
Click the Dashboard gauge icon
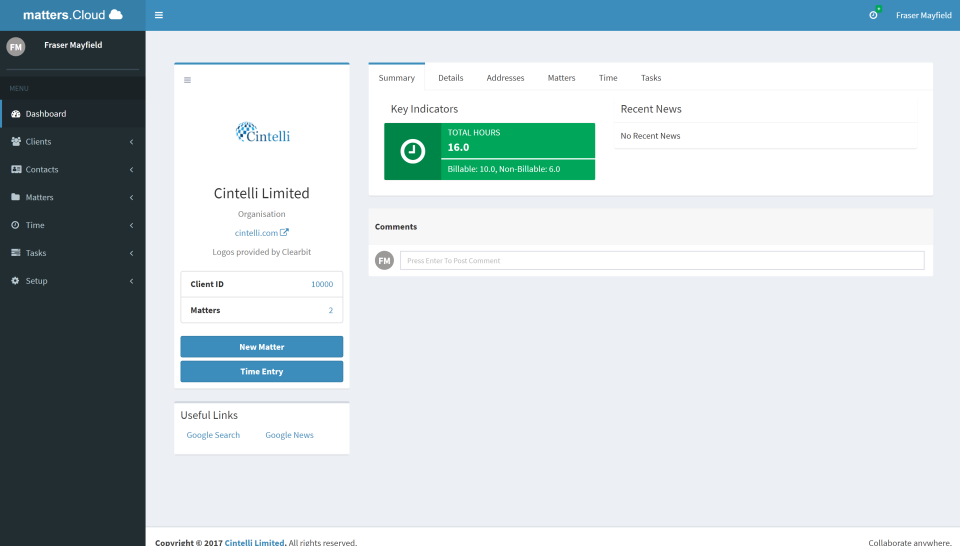click(x=16, y=114)
